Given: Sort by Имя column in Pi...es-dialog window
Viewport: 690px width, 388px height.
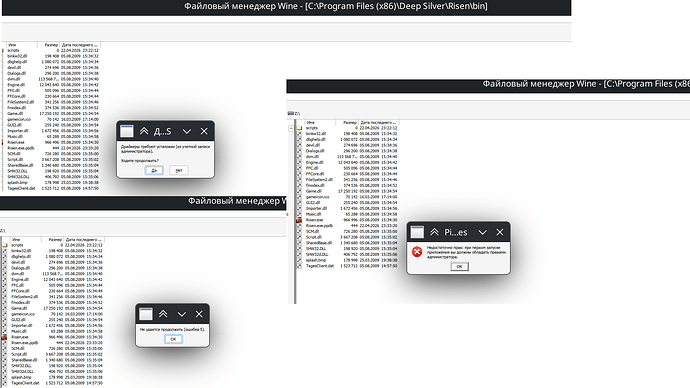Looking at the screenshot, I should pyautogui.click(x=320, y=122).
